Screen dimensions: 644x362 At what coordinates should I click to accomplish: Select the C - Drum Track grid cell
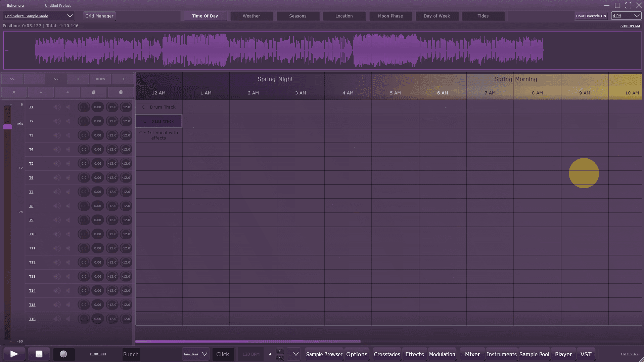tap(158, 107)
